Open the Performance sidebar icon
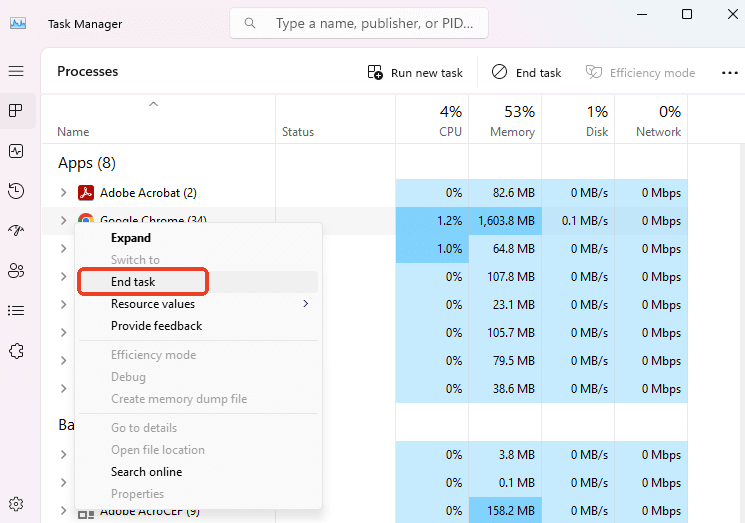This screenshot has height=523, width=745. pyautogui.click(x=16, y=151)
